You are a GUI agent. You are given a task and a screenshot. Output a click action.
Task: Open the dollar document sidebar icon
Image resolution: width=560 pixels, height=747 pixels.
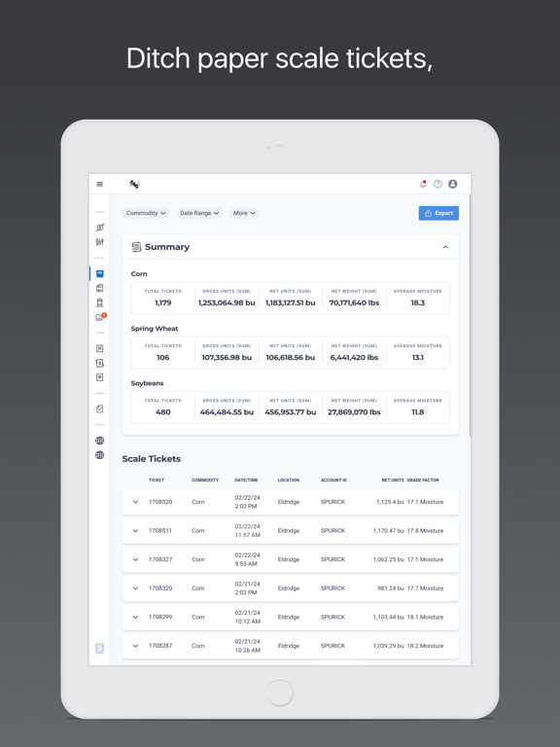99,363
